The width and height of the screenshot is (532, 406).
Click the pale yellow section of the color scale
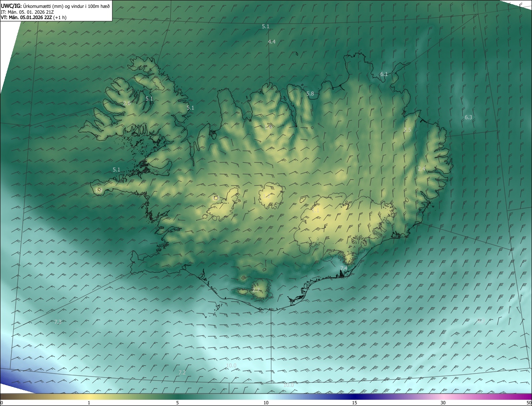(x=89, y=396)
